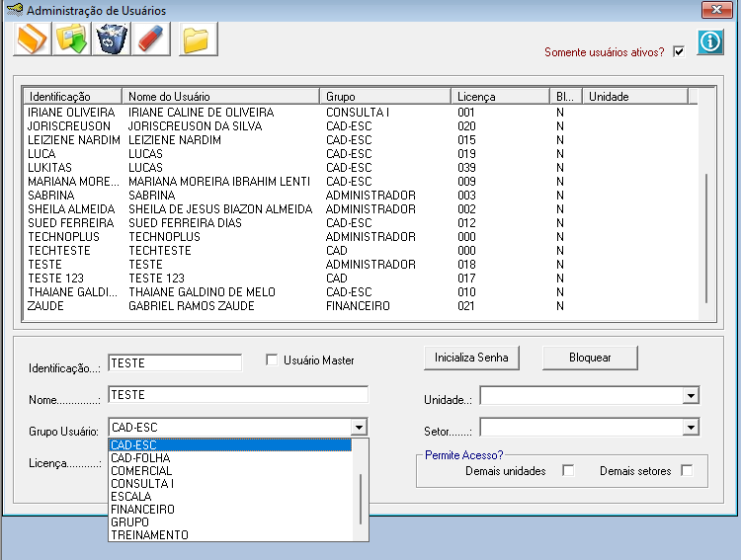Sort by the Grupo column header
Screen dimensions: 741x560
[x=385, y=97]
